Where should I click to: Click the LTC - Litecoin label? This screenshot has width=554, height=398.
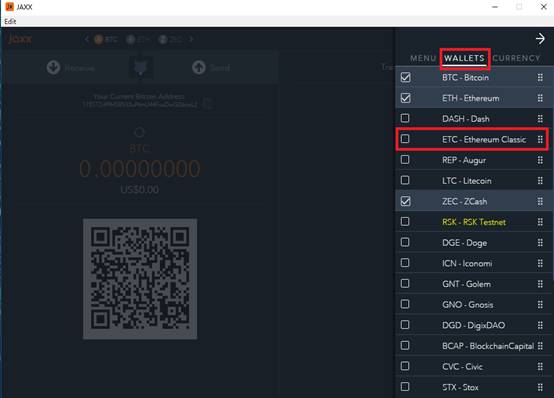[x=467, y=181]
